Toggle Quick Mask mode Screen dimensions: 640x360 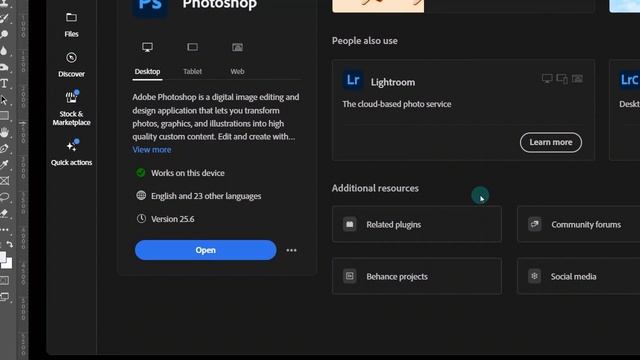4,280
